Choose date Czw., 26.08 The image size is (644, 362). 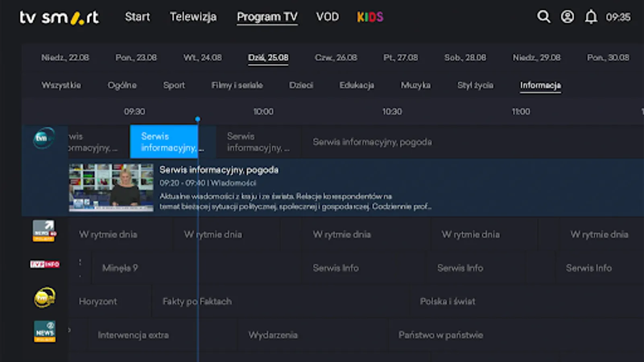point(336,58)
